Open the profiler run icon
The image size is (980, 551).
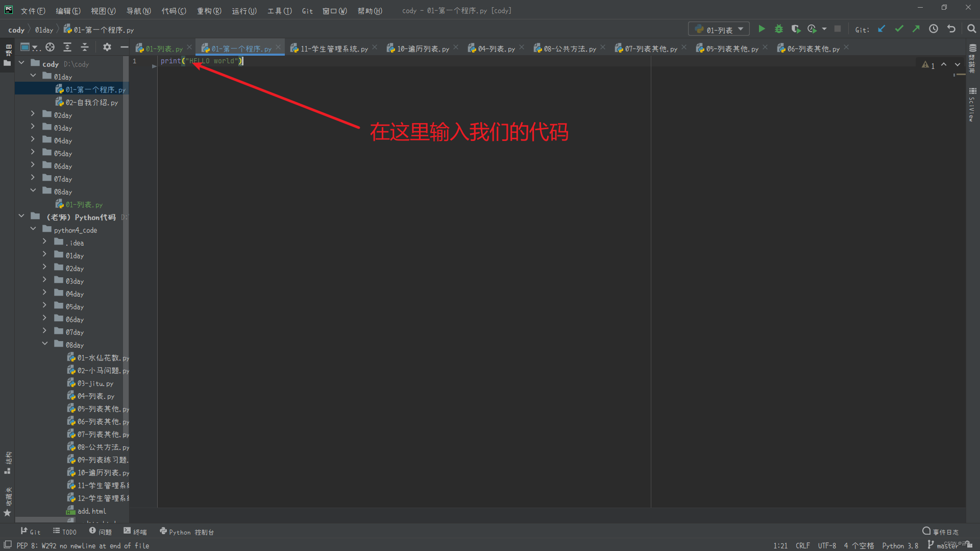click(812, 29)
